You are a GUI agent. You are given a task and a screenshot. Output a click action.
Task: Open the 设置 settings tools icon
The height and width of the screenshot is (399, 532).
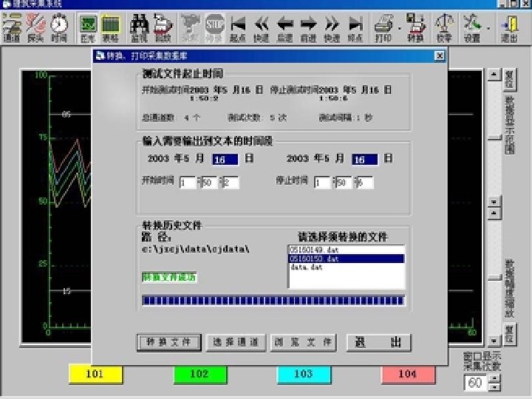click(472, 28)
